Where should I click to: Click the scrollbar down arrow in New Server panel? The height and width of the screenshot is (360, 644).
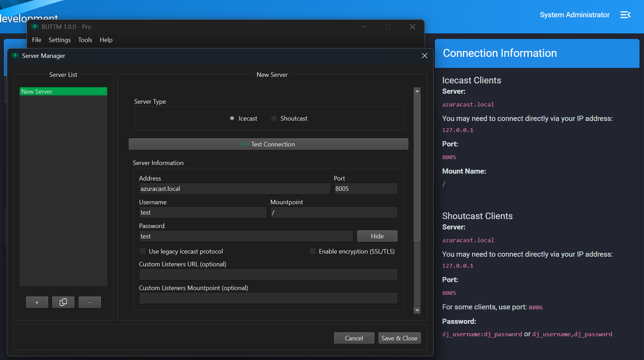(x=417, y=310)
